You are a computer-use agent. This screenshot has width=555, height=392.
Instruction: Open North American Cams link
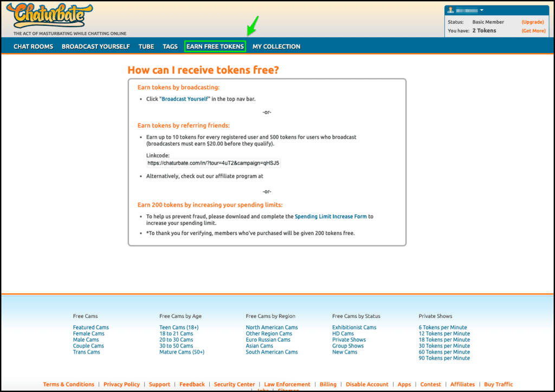(272, 328)
